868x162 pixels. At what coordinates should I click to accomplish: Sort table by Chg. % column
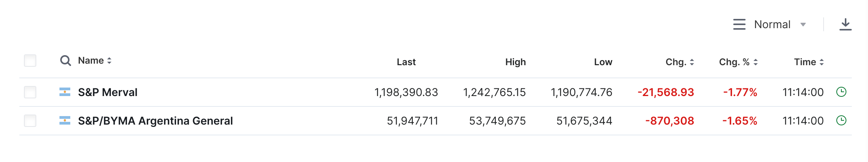(x=738, y=62)
